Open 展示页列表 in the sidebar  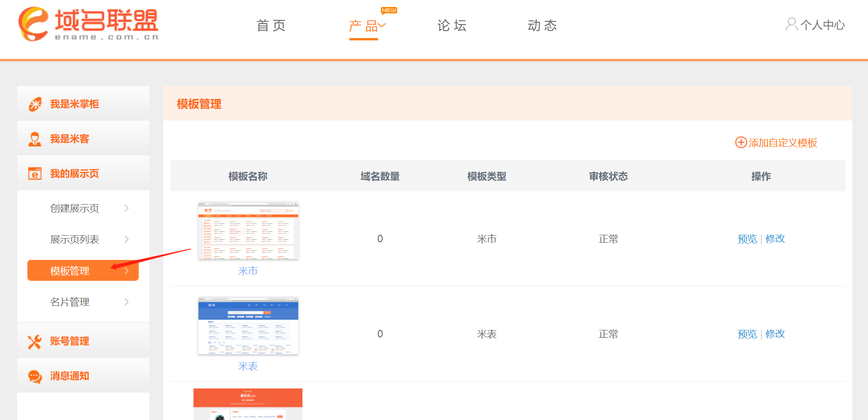point(74,239)
